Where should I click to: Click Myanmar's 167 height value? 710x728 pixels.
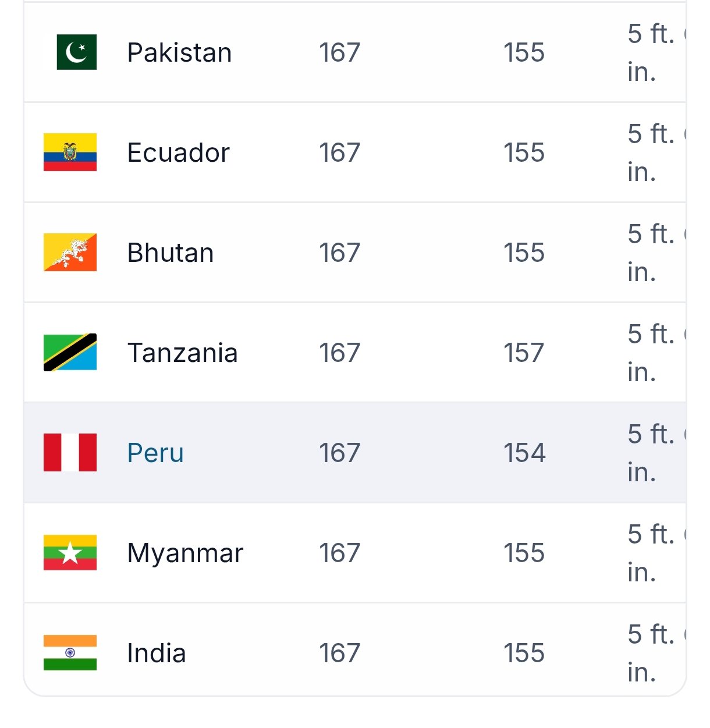point(340,553)
